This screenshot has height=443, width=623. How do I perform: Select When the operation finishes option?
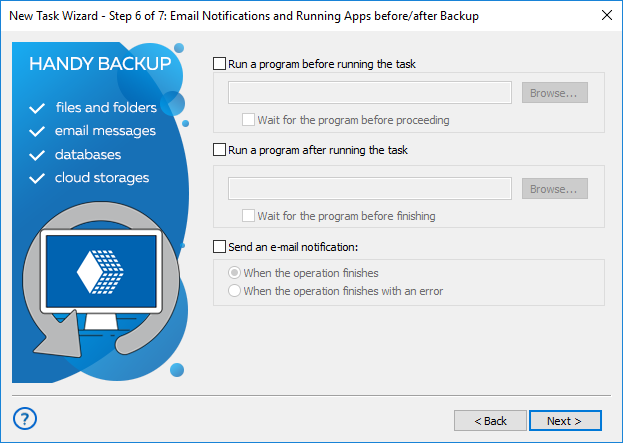point(235,273)
